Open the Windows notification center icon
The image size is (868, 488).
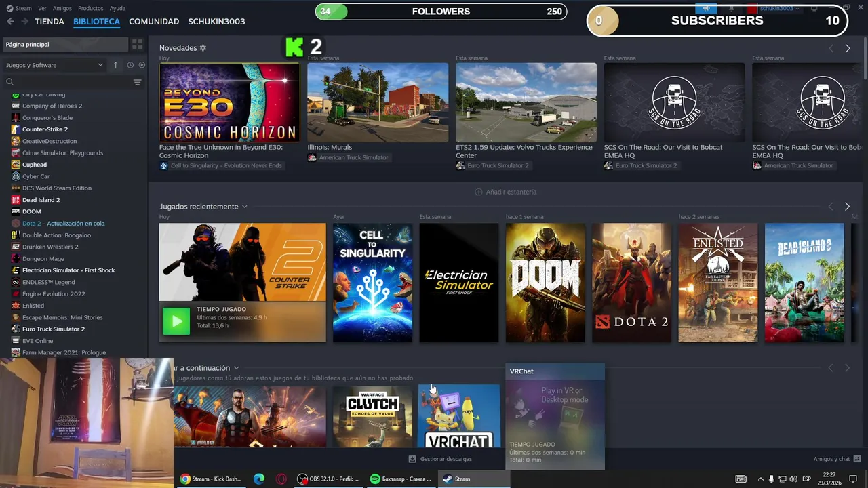click(853, 479)
